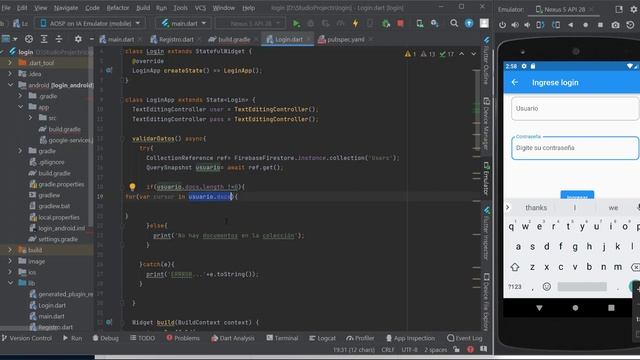Tap the Ingresar button in the phone app
The height and width of the screenshot is (360, 640).
577,195
